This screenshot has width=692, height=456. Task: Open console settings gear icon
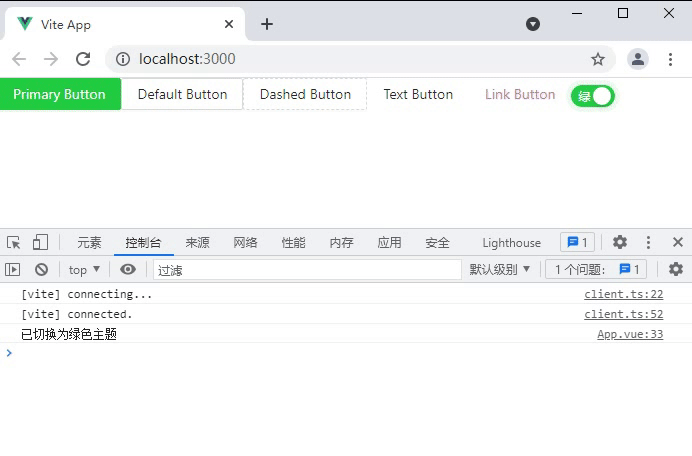click(x=676, y=269)
